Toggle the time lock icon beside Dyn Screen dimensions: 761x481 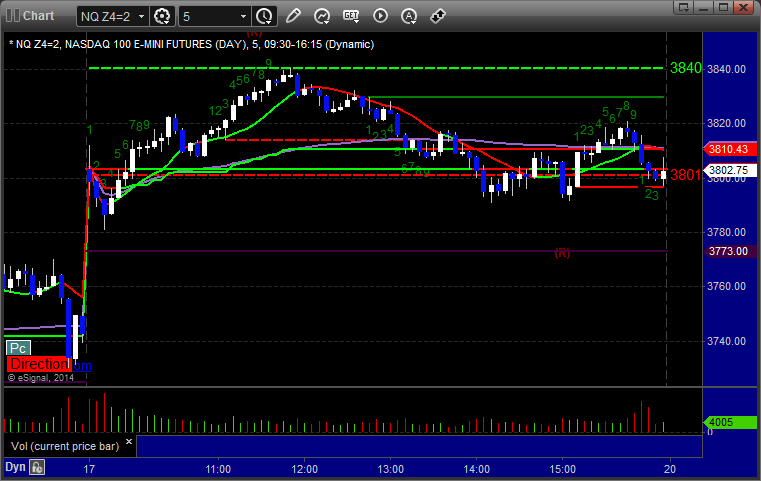click(x=37, y=467)
